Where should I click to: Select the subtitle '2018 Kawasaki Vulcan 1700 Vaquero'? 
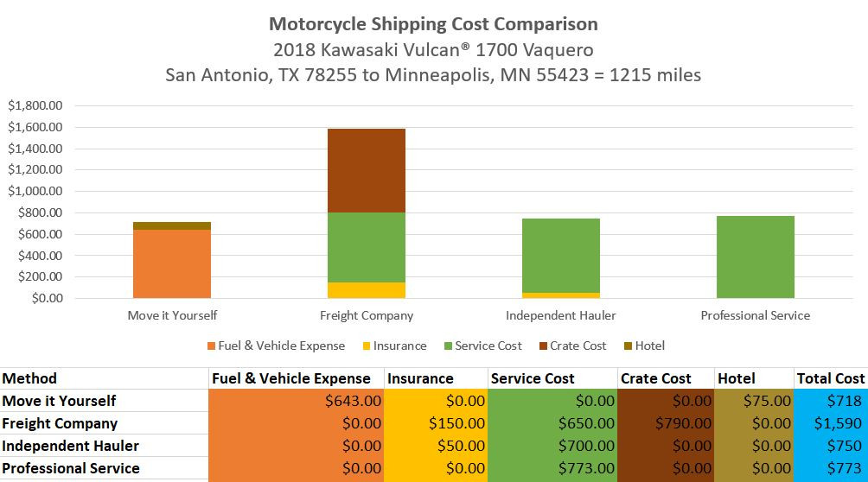(433, 50)
